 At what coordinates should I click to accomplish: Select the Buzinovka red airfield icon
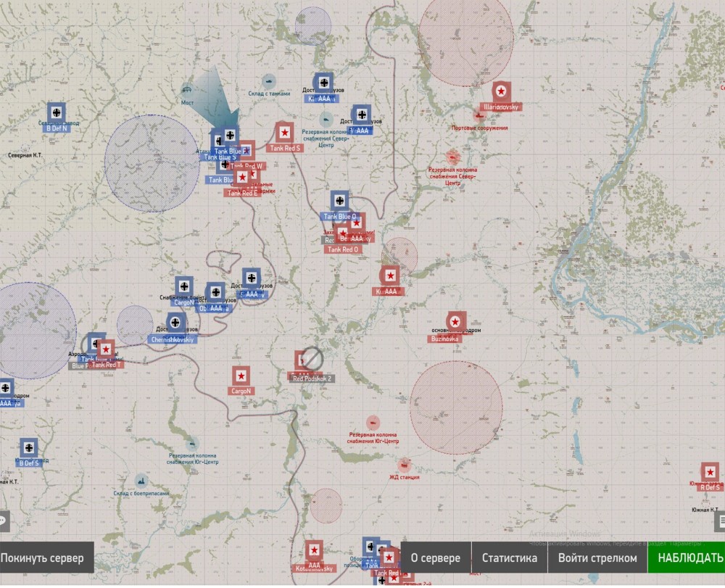coord(455,322)
